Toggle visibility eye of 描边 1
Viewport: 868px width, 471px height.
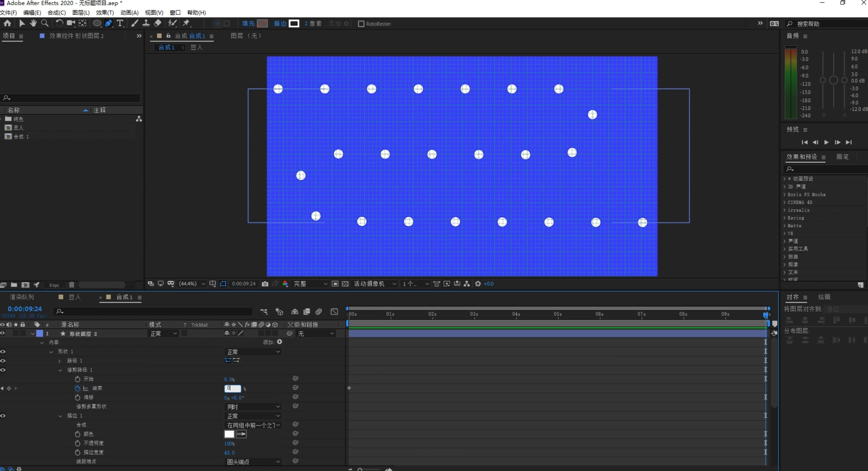point(3,416)
